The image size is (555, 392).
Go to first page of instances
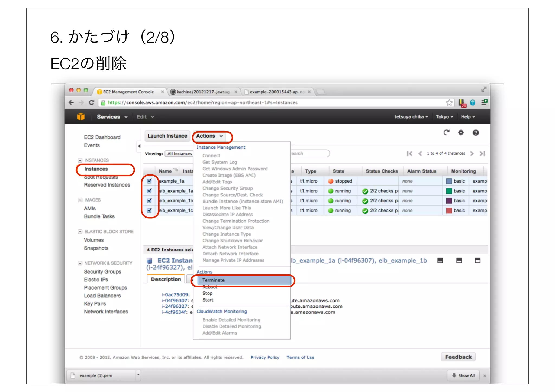click(409, 154)
